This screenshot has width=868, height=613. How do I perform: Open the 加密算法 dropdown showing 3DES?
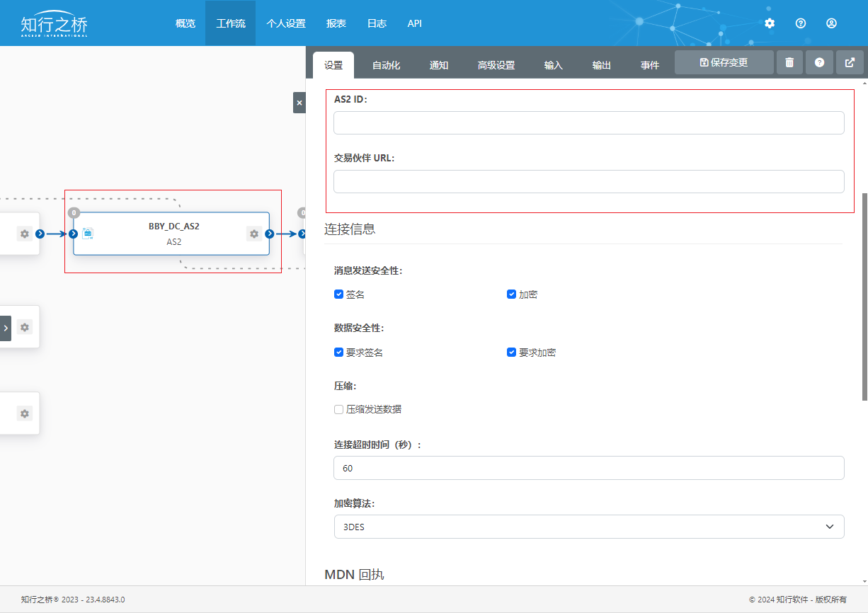point(588,527)
